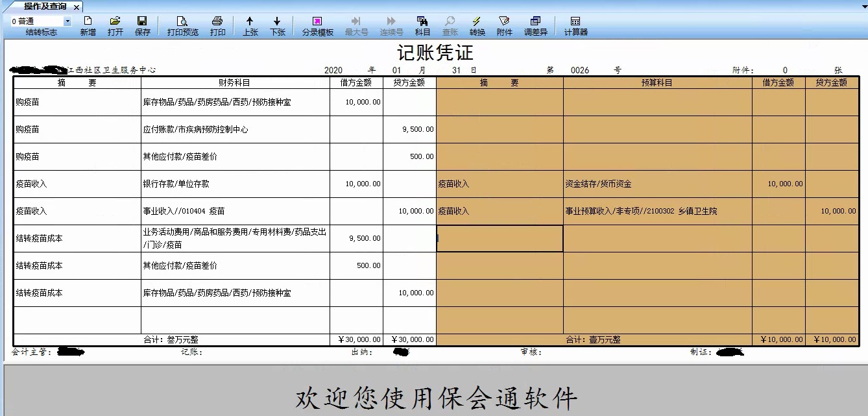Go to next voucher with 下张

pyautogui.click(x=277, y=26)
